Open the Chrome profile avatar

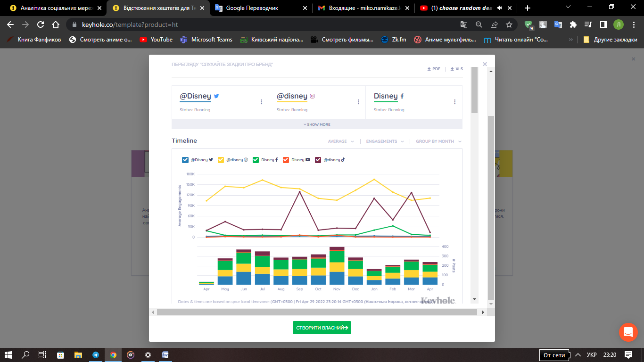click(x=618, y=25)
